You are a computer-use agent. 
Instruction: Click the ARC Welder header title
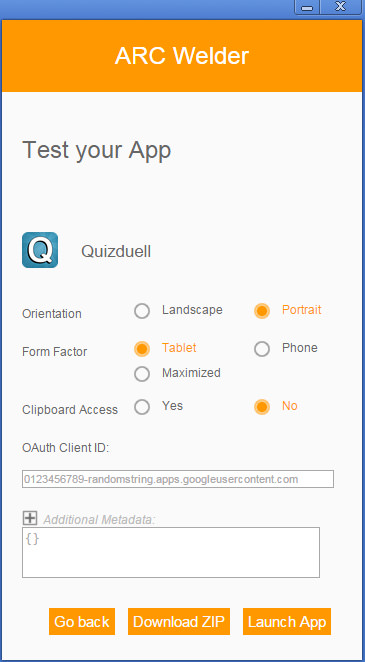(182, 56)
